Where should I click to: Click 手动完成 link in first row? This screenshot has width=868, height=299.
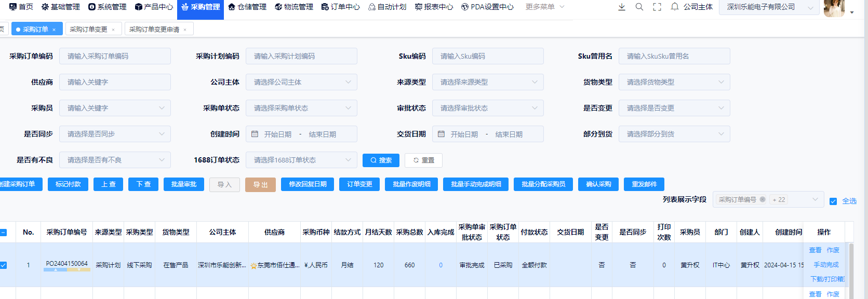point(826,265)
